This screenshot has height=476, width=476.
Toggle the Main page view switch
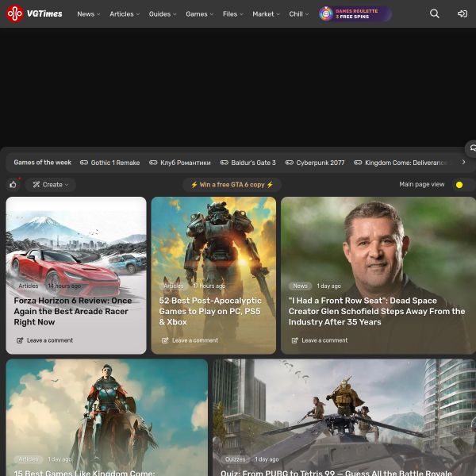(x=464, y=185)
